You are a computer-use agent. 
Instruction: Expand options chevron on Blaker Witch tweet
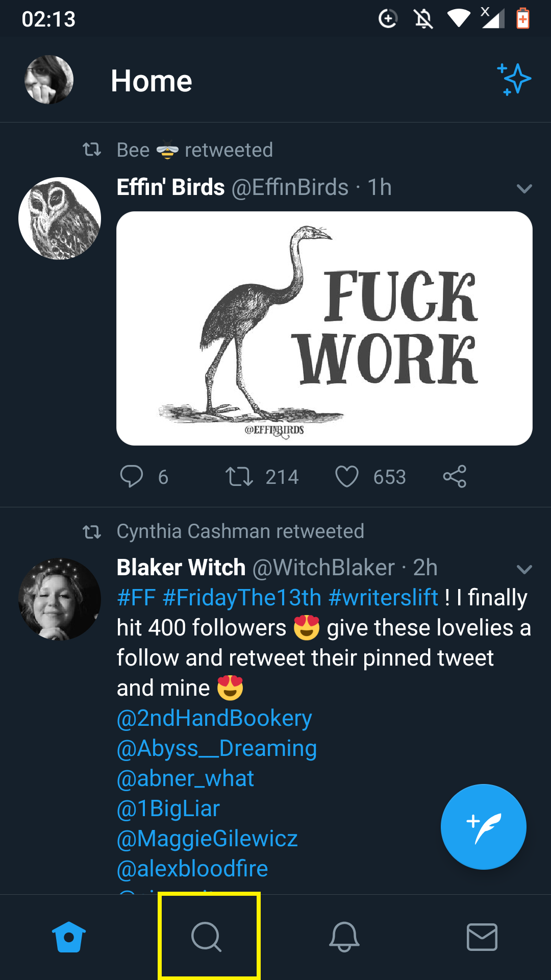[524, 569]
